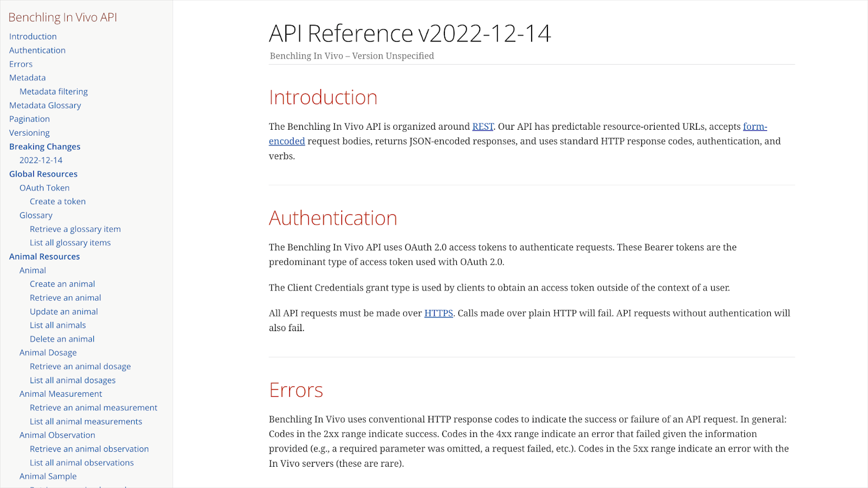
Task: Follow the HTTPS link in Authentication
Action: (x=438, y=313)
